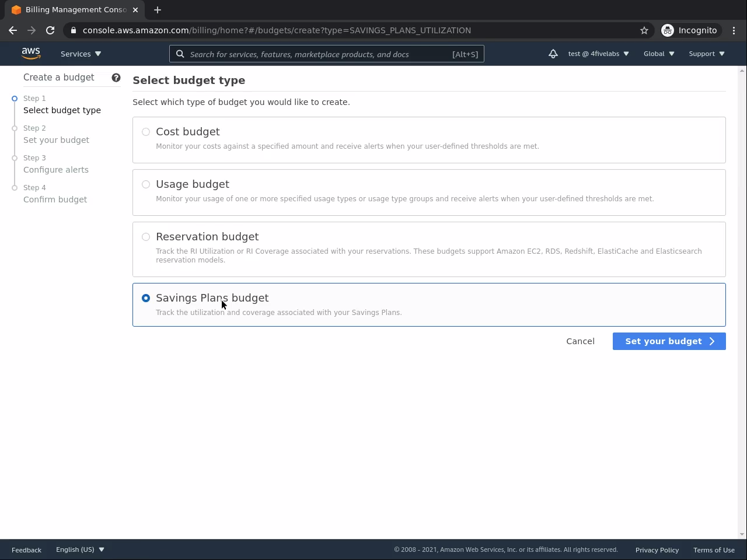Go back to the previous page

point(13,30)
